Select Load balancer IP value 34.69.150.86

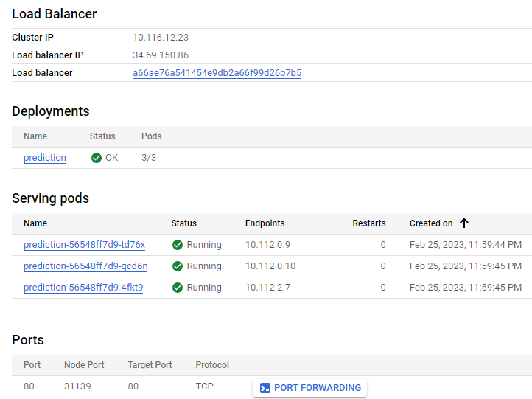[x=161, y=55]
